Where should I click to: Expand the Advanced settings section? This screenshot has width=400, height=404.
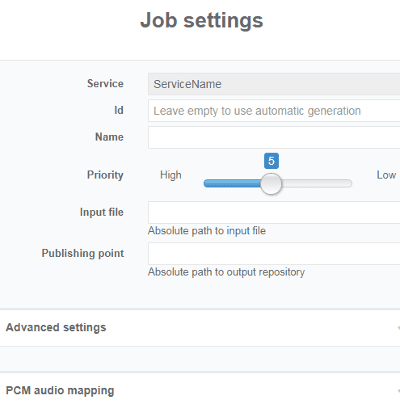coord(200,328)
